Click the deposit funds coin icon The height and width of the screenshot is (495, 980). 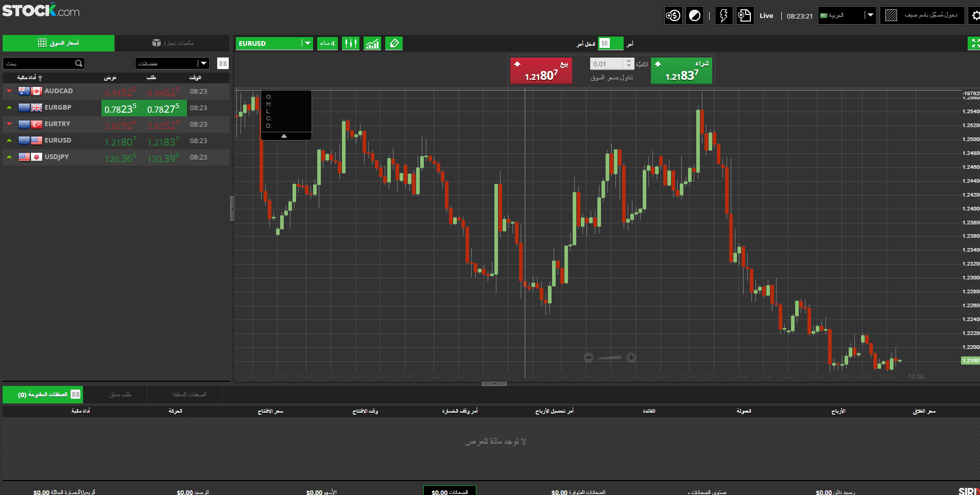[673, 15]
